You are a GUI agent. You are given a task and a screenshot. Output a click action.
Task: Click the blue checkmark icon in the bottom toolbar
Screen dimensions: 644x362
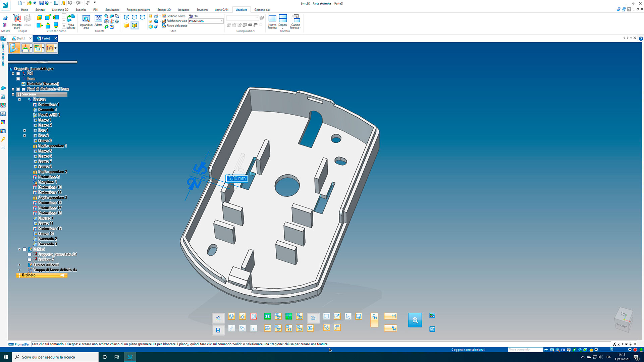click(x=432, y=329)
